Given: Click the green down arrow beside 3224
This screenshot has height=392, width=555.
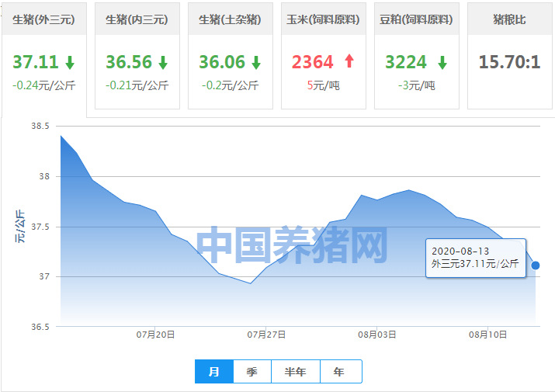Looking at the screenshot, I should pos(442,62).
